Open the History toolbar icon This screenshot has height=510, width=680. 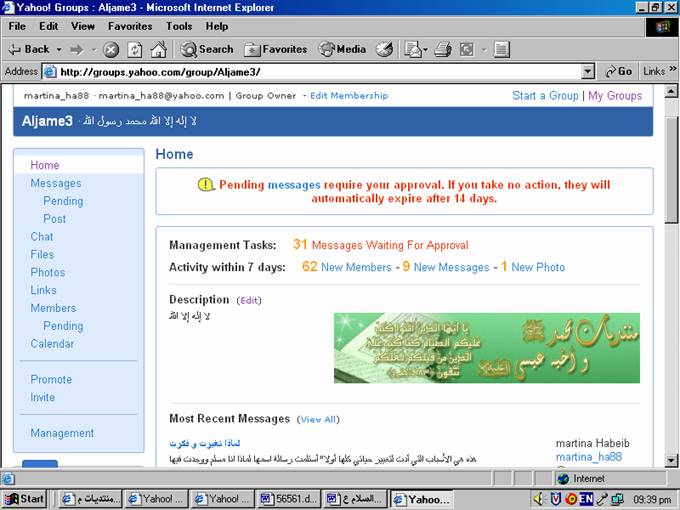[384, 50]
